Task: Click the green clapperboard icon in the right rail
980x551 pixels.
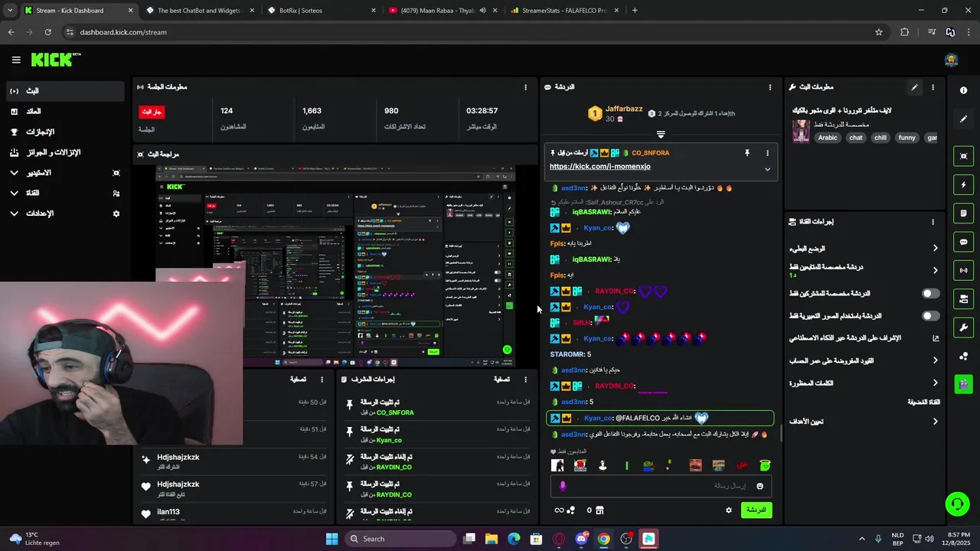Action: pyautogui.click(x=963, y=383)
